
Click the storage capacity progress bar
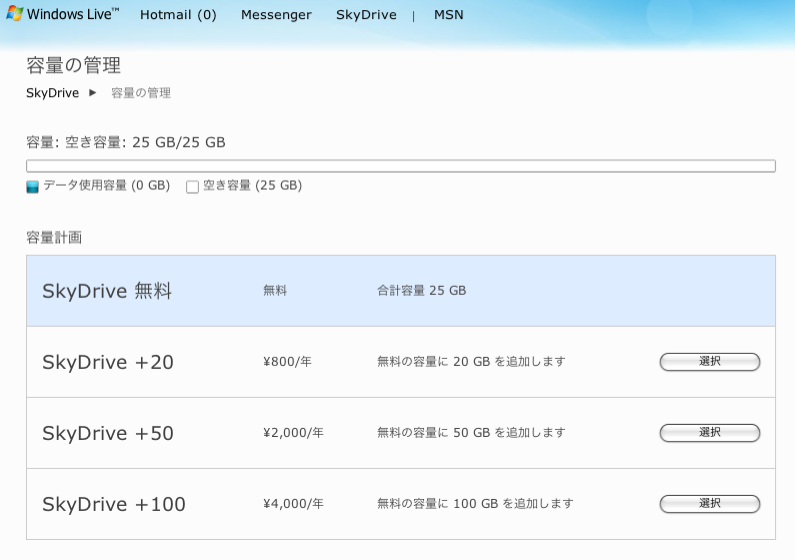(401, 166)
